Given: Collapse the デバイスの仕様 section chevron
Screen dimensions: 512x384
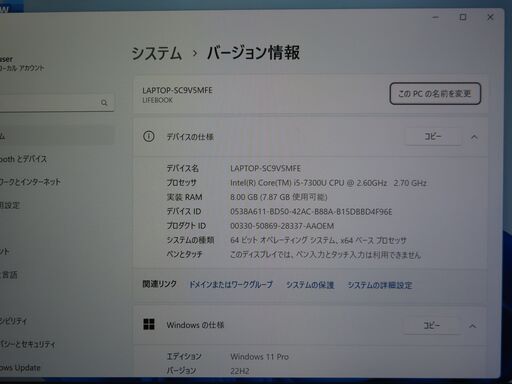Looking at the screenshot, I should coord(474,137).
